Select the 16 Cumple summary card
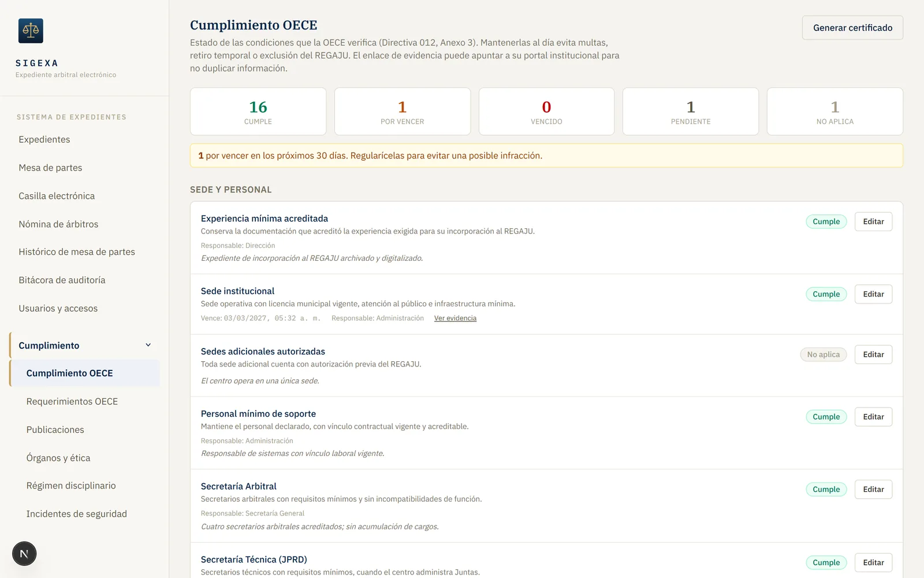 click(x=258, y=112)
